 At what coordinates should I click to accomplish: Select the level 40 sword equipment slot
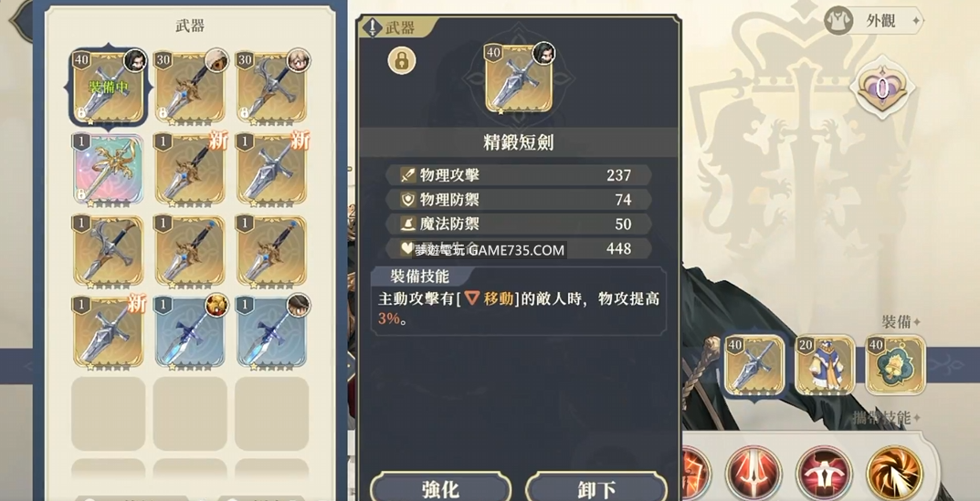(x=754, y=365)
